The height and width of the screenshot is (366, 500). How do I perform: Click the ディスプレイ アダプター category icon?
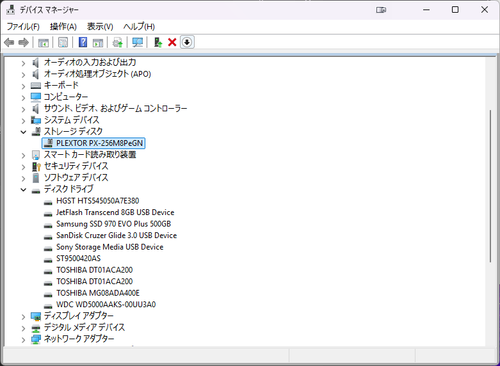tap(36, 316)
